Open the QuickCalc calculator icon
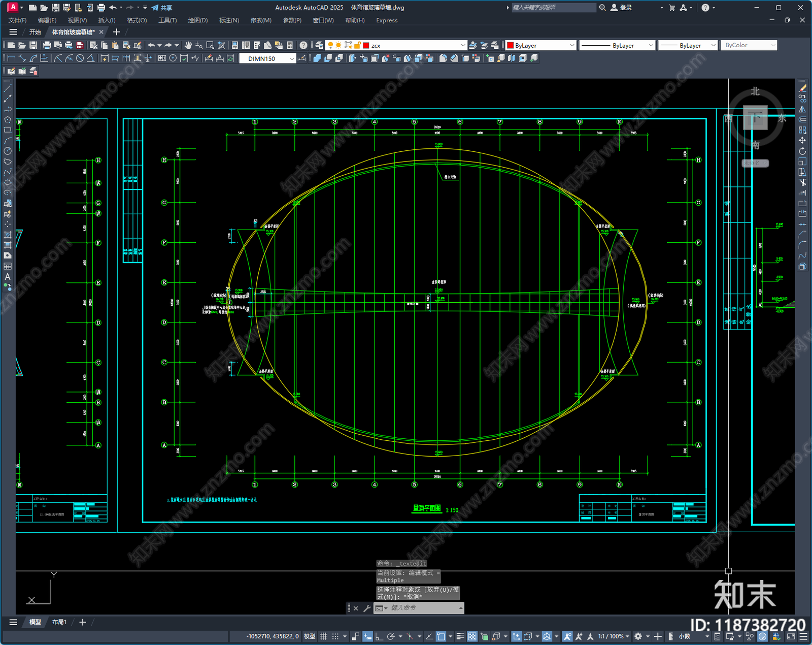The width and height of the screenshot is (812, 645). 290,45
